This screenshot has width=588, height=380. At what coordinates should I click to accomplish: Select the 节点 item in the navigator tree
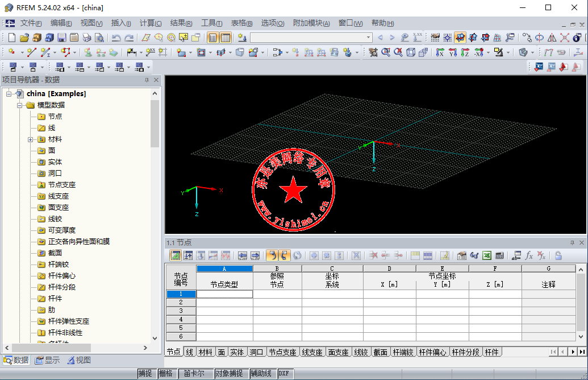tap(55, 117)
